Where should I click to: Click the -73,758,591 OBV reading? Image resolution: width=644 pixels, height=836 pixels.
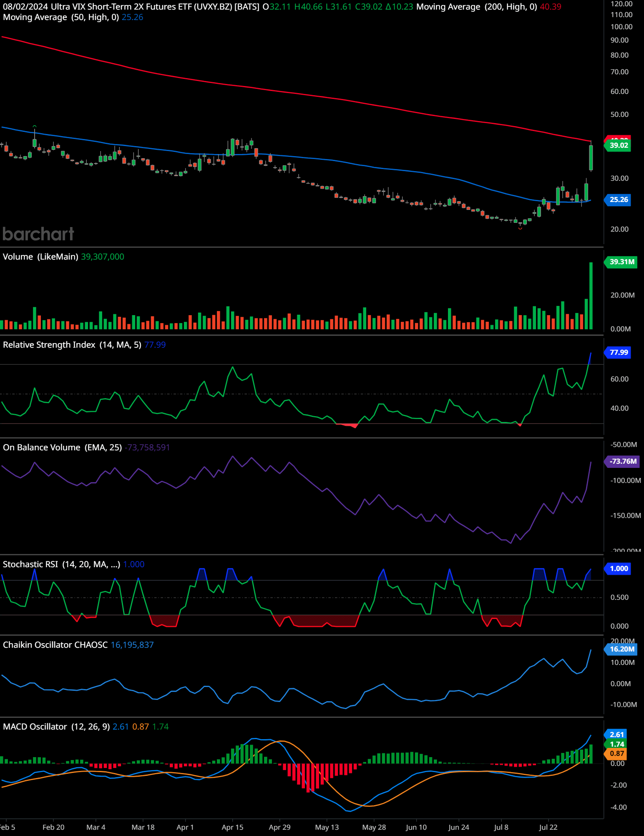147,447
